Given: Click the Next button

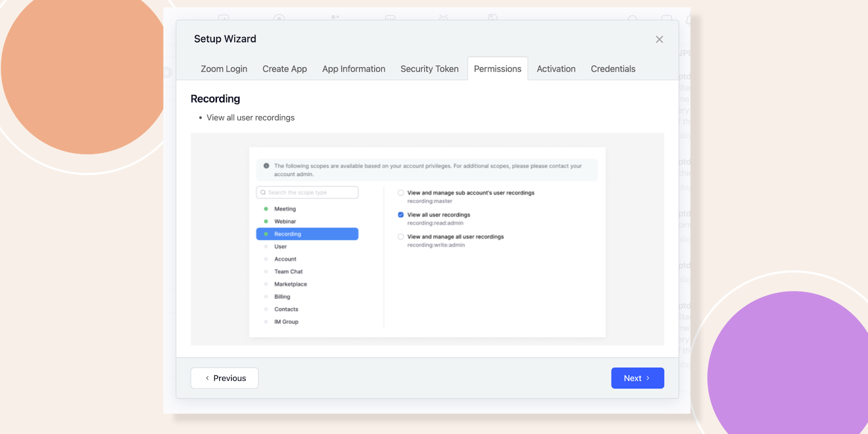Looking at the screenshot, I should [x=637, y=378].
